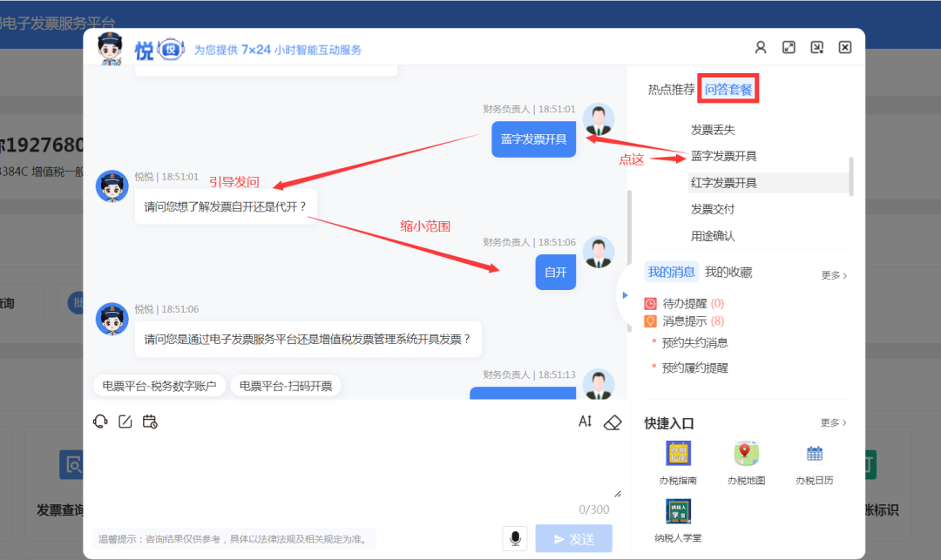Open the 办税指南 shortcut icon
This screenshot has height=560, width=941.
click(678, 453)
